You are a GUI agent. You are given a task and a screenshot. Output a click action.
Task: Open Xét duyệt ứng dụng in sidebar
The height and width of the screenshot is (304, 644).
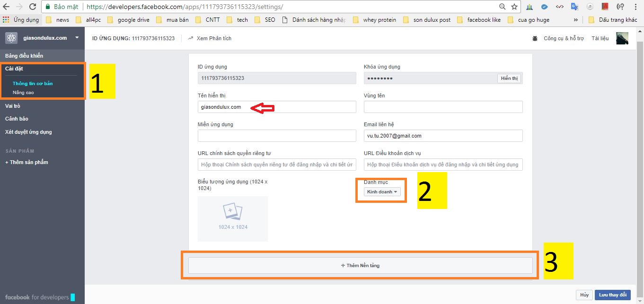[28, 132]
